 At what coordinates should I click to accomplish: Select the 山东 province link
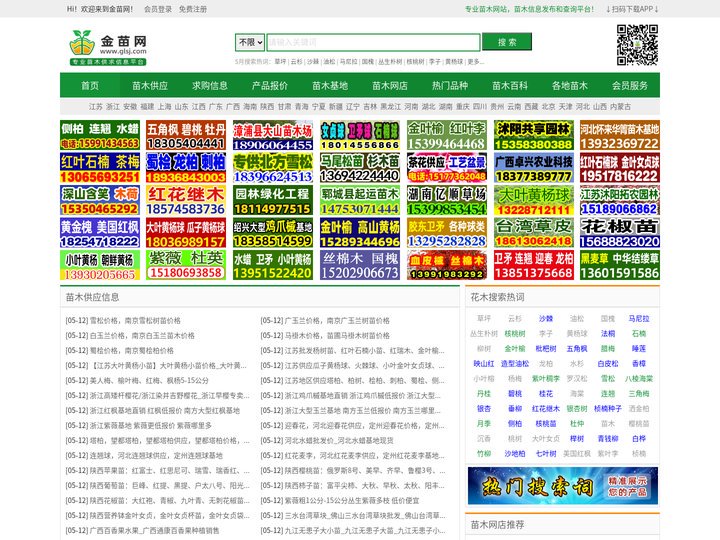pos(181,107)
